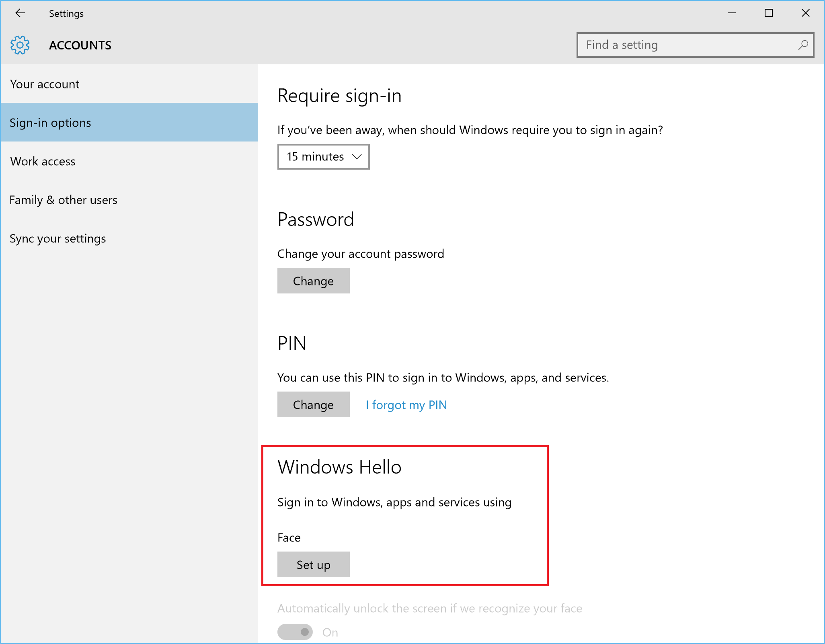
Task: Open Work access settings
Action: pyautogui.click(x=129, y=161)
